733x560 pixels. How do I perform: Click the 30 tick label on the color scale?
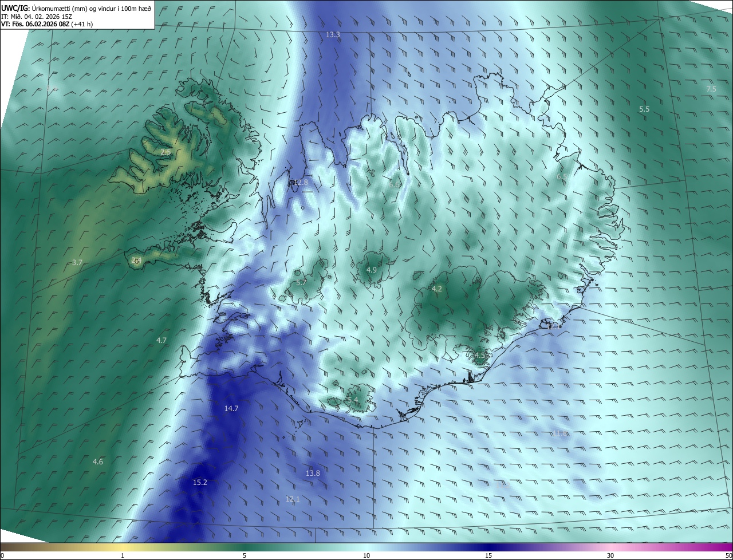pyautogui.click(x=610, y=555)
